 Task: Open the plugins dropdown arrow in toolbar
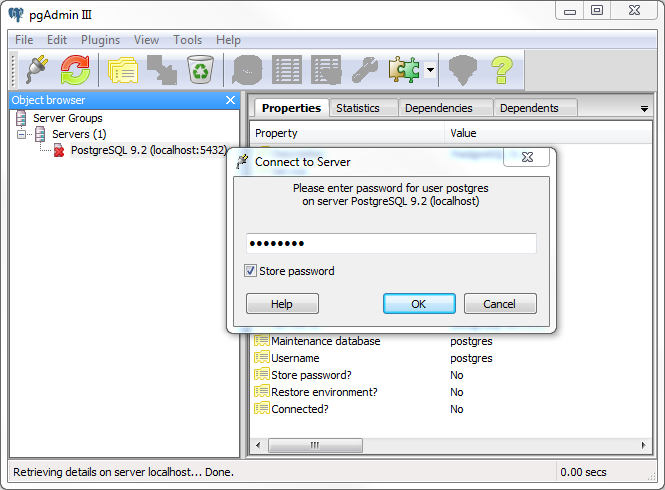pos(430,70)
